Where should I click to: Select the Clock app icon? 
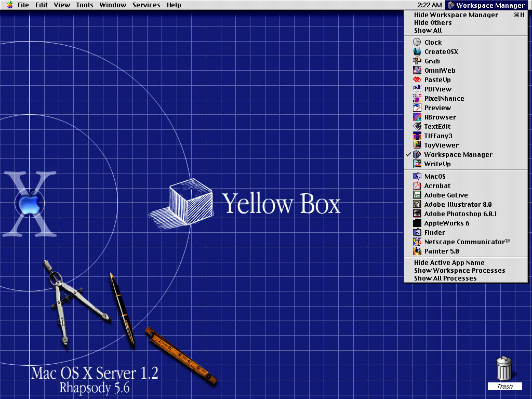coord(417,43)
